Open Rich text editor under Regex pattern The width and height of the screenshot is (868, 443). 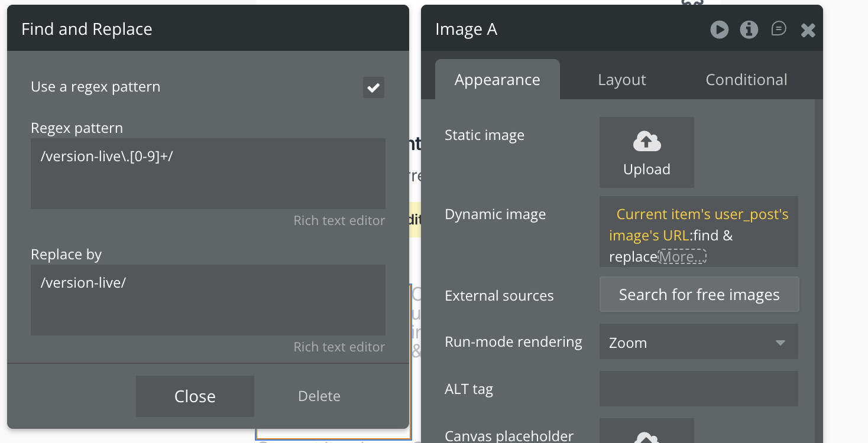339,221
